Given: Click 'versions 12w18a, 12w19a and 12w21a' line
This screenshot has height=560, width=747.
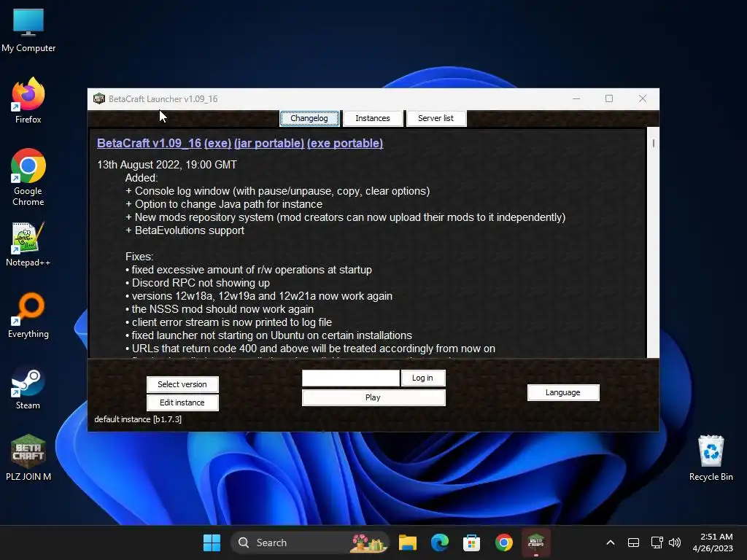Looking at the screenshot, I should coord(259,296).
